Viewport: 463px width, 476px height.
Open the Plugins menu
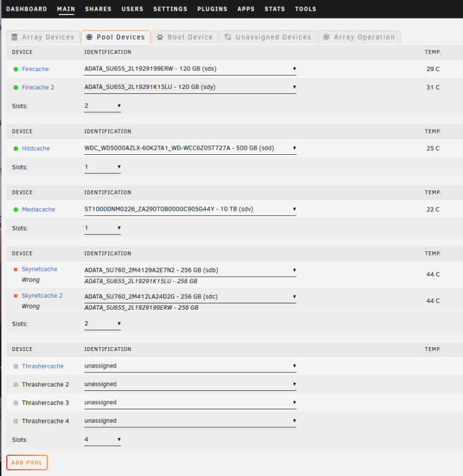click(x=212, y=9)
